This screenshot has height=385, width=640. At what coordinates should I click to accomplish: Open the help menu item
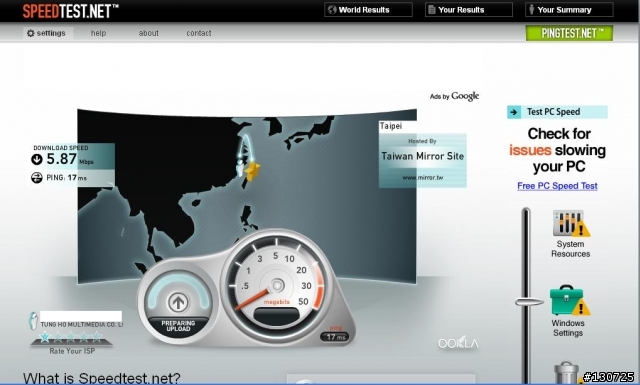click(x=98, y=33)
